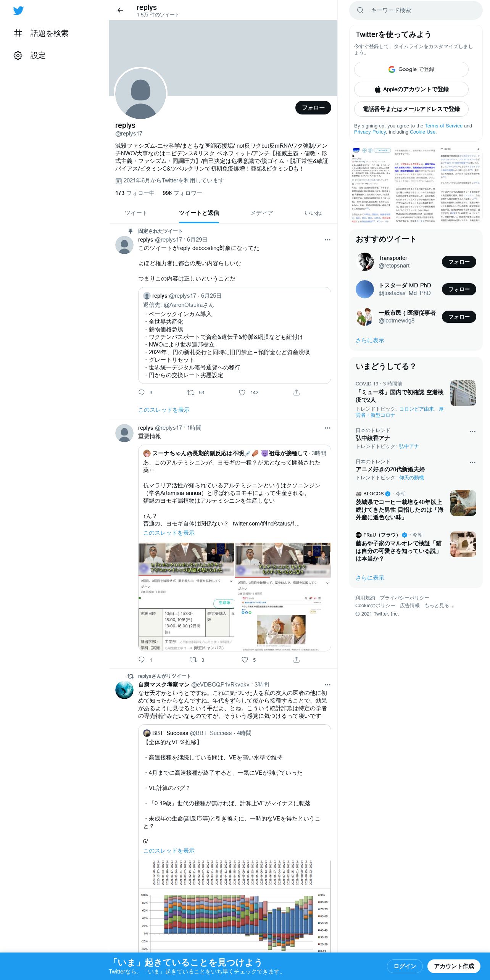The height and width of the screenshot is (980, 490).
Task: Follow 一般市民 ( 医療従事者 account
Action: point(459,317)
